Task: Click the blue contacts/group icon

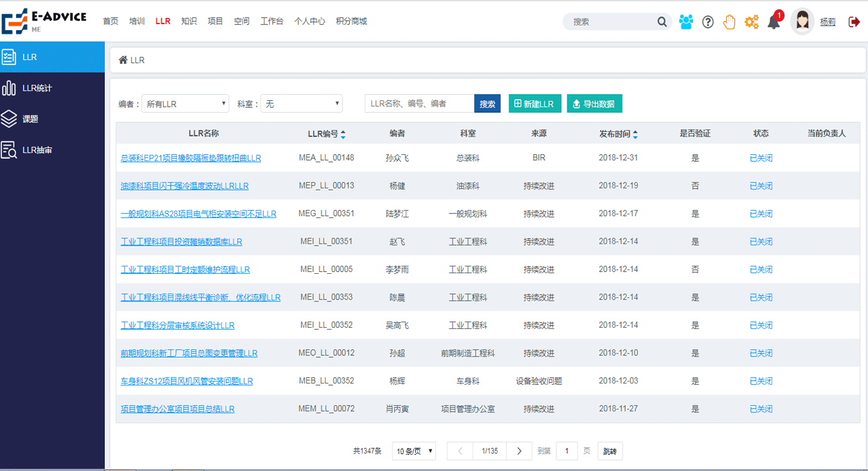Action: point(686,21)
